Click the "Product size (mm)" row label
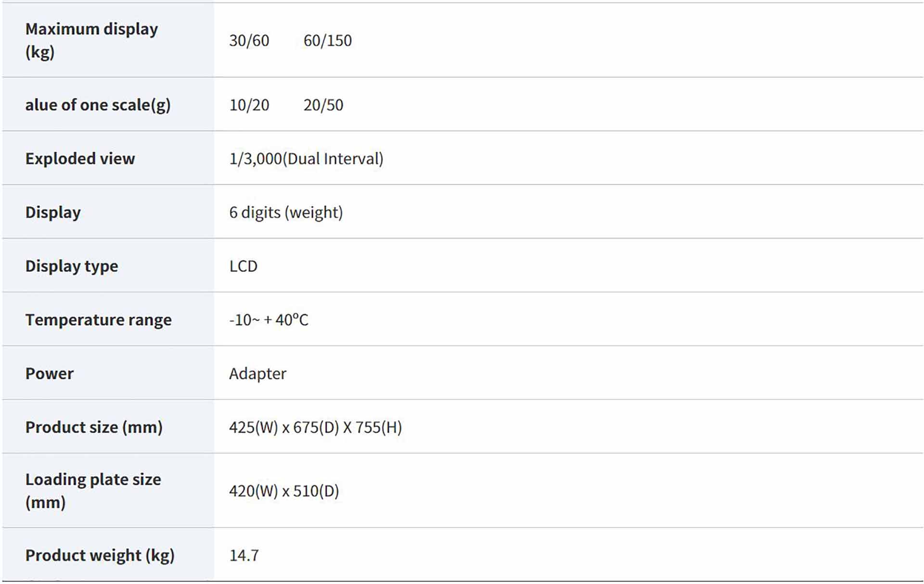 [x=94, y=427]
